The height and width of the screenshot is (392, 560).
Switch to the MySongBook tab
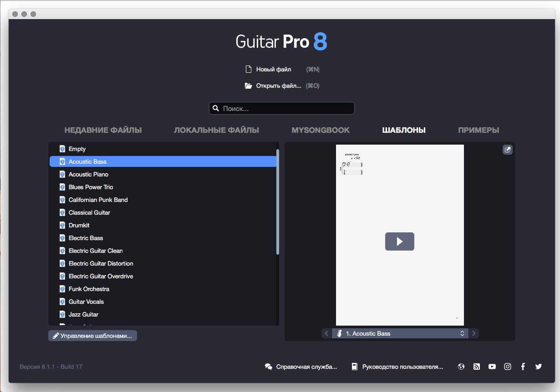(321, 130)
